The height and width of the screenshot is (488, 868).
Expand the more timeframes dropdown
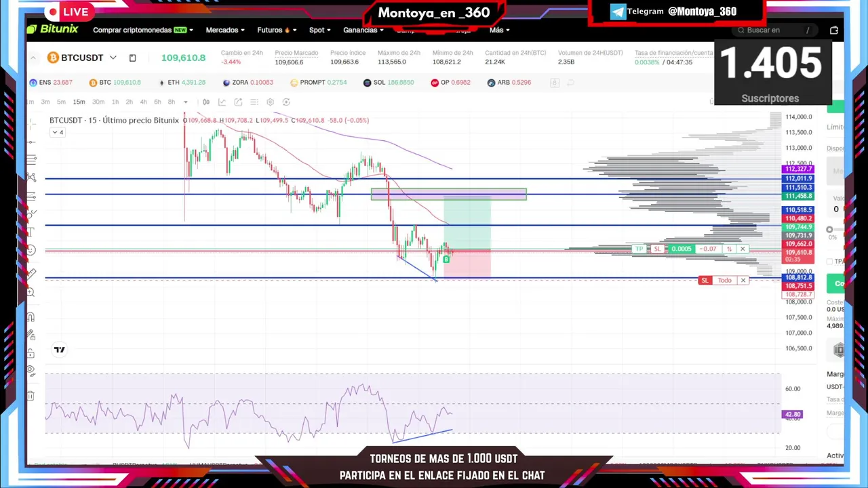click(x=186, y=102)
